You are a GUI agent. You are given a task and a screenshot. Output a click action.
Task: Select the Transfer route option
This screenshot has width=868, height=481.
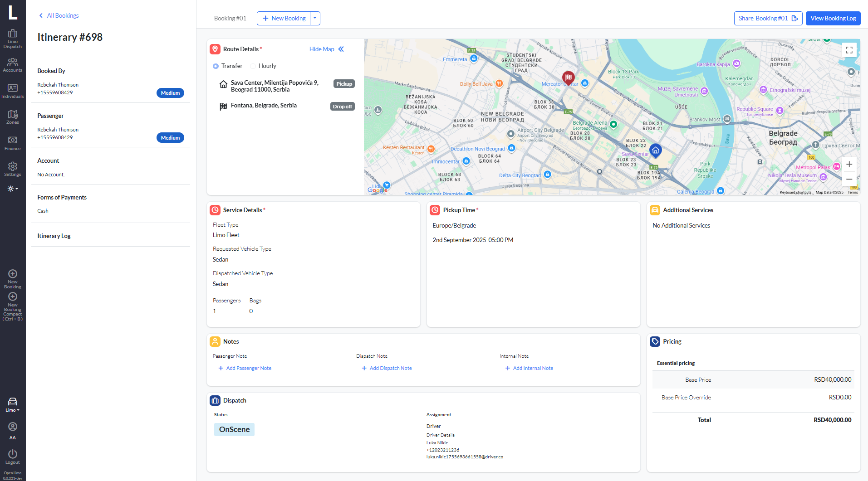pyautogui.click(x=216, y=66)
